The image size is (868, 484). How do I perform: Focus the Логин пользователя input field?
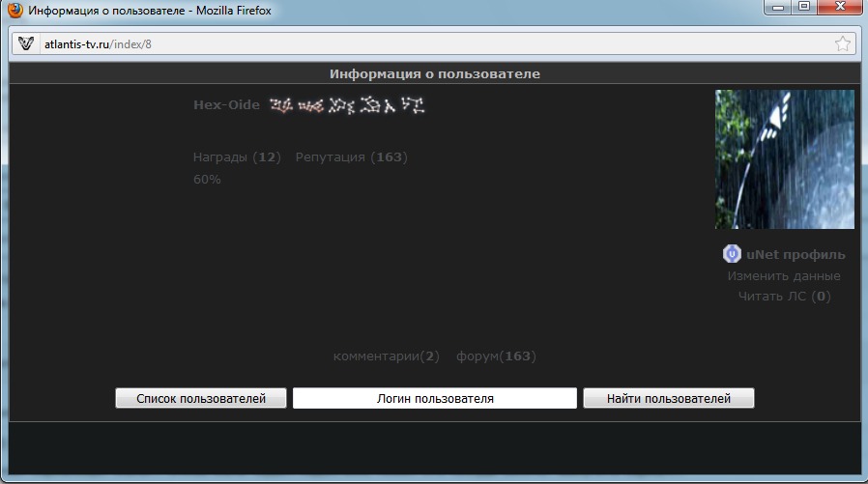435,398
